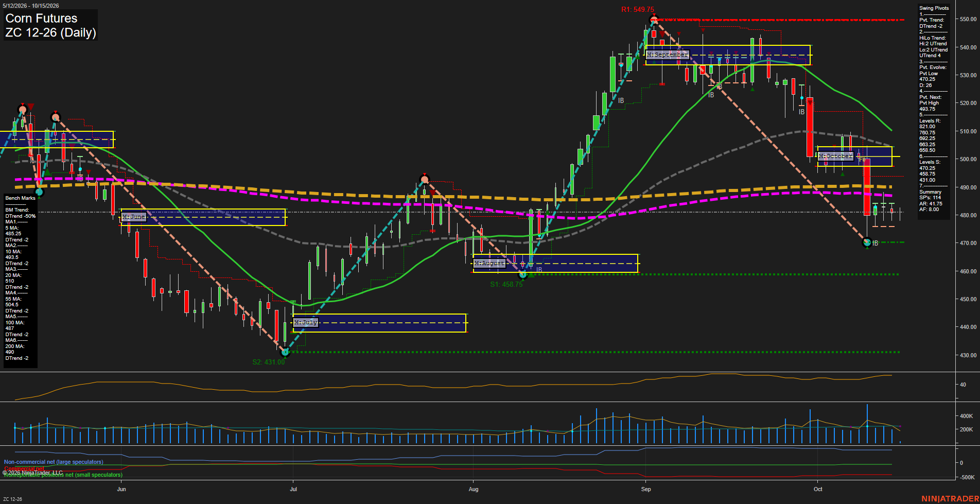Click the "Corn Futures" chart title
Image resolution: width=980 pixels, height=504 pixels.
42,19
